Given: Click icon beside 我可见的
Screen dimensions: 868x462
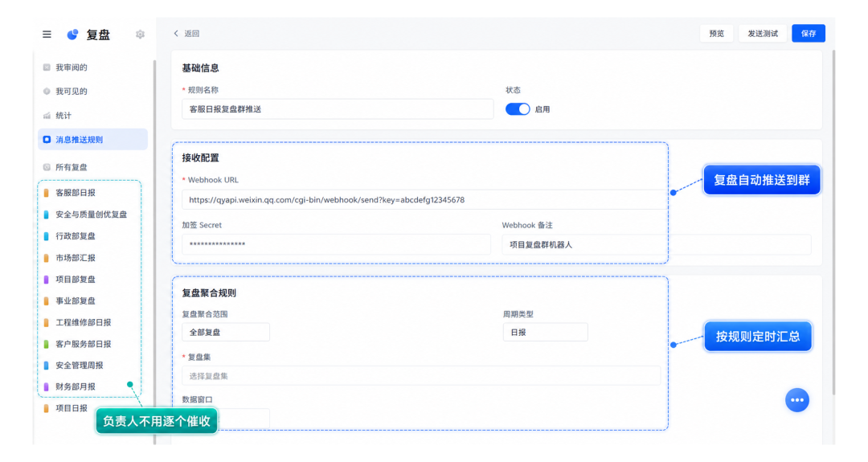Looking at the screenshot, I should (47, 92).
